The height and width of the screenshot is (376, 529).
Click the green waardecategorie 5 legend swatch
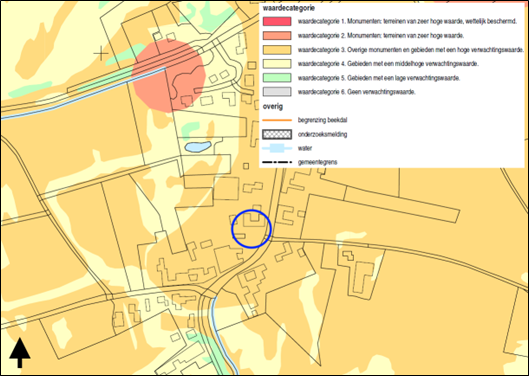tap(277, 78)
